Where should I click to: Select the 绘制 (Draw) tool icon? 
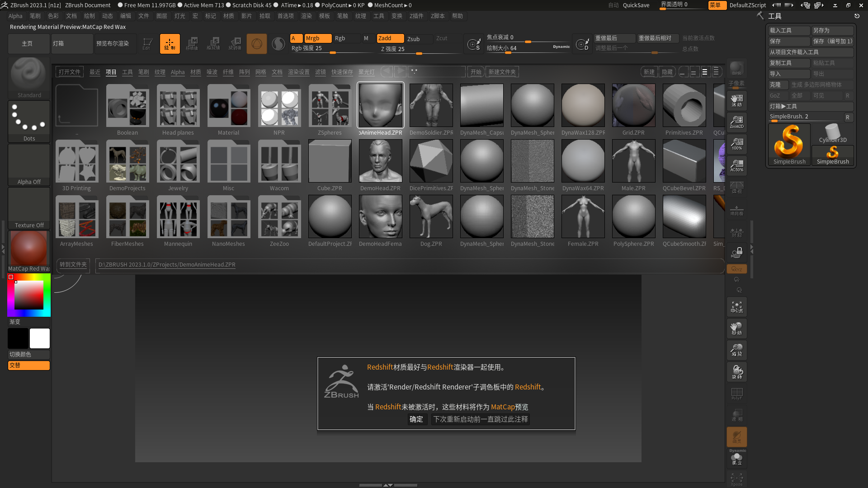point(170,43)
